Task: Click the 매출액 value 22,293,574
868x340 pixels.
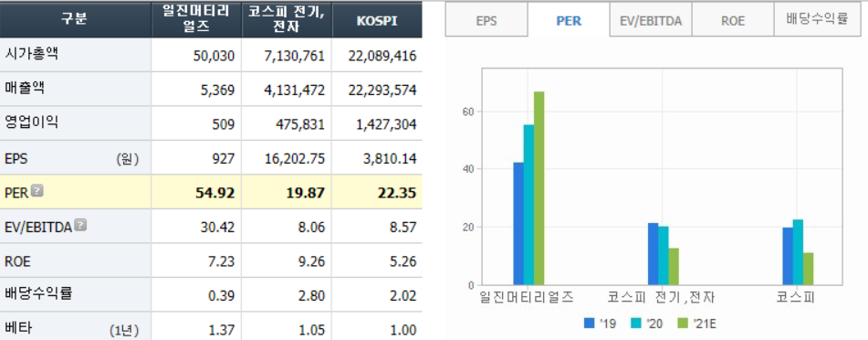Action: (x=382, y=90)
